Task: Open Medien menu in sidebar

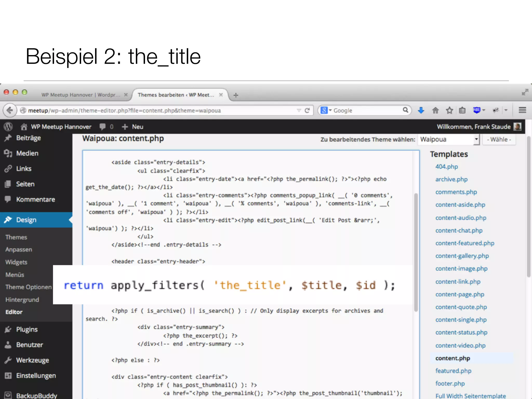Action: coord(27,153)
